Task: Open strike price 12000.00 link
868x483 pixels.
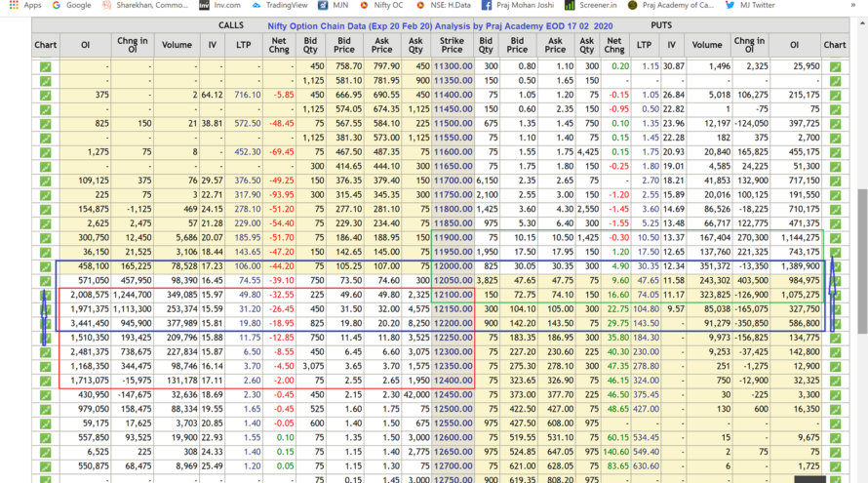Action: [x=453, y=265]
